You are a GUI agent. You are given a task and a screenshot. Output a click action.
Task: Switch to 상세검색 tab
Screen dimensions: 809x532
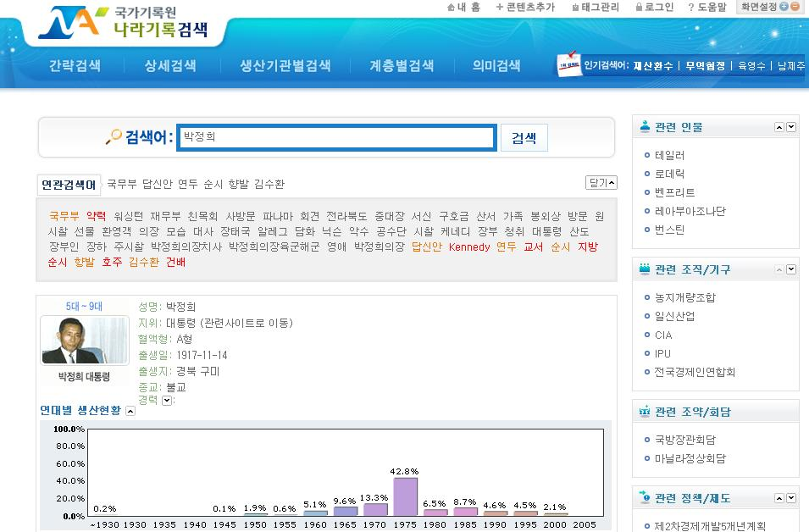coord(170,66)
